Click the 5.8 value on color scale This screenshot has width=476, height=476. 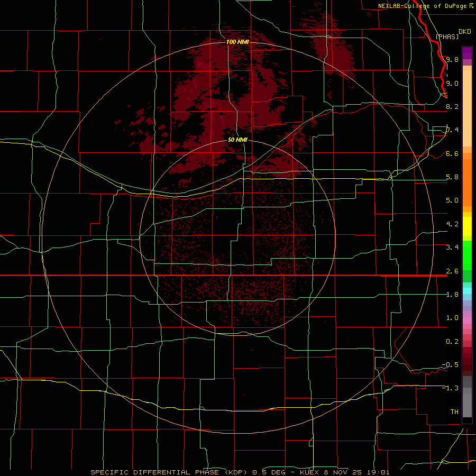[x=452, y=177]
